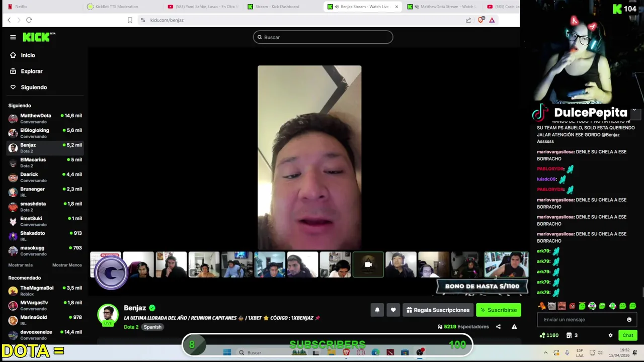
Task: Share the stream via the share icon
Action: pos(498,327)
